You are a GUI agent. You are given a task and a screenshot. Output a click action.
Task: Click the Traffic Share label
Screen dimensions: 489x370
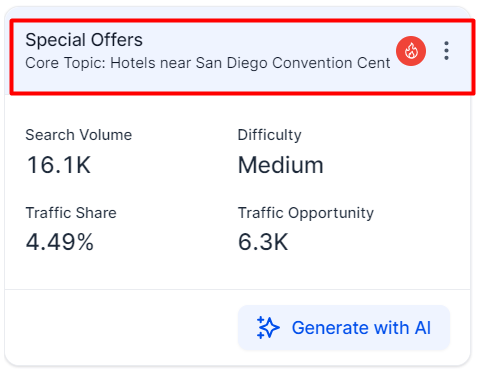[71, 213]
